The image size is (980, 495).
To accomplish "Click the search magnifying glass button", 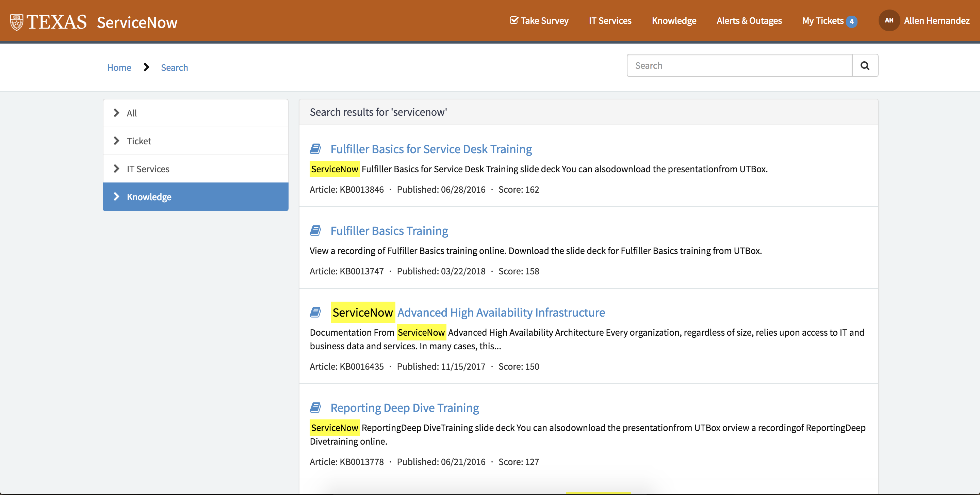I will click(x=864, y=65).
